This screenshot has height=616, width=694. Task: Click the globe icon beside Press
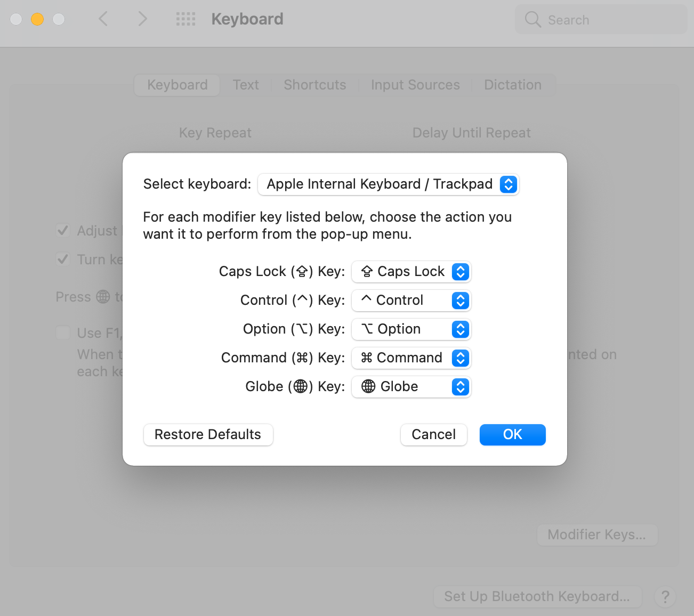click(x=103, y=297)
